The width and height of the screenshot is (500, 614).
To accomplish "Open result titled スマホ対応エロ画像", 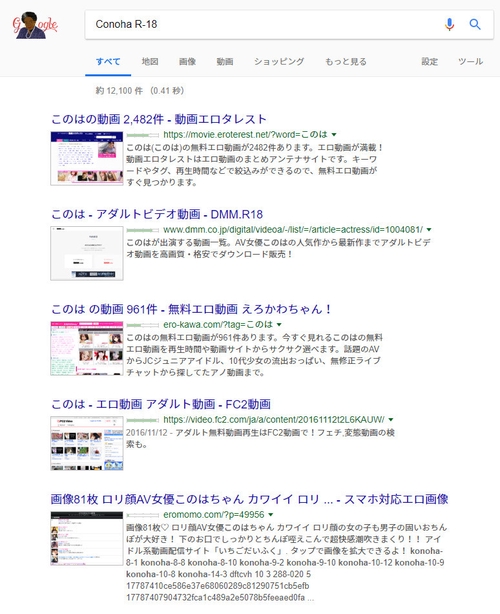I will [249, 499].
